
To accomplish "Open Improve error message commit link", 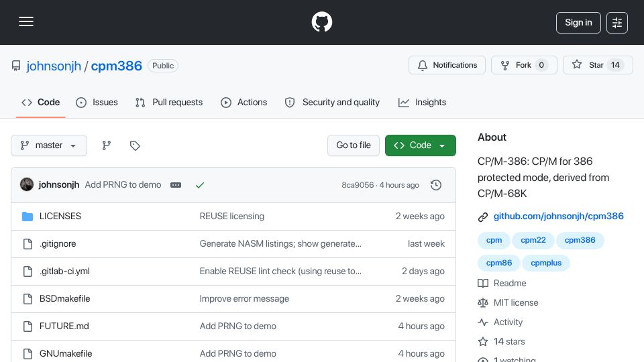I will [244, 299].
